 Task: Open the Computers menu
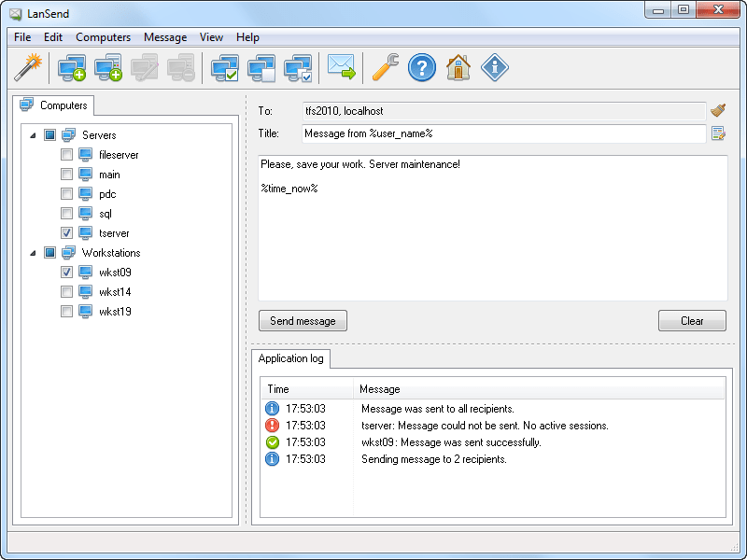pyautogui.click(x=103, y=37)
